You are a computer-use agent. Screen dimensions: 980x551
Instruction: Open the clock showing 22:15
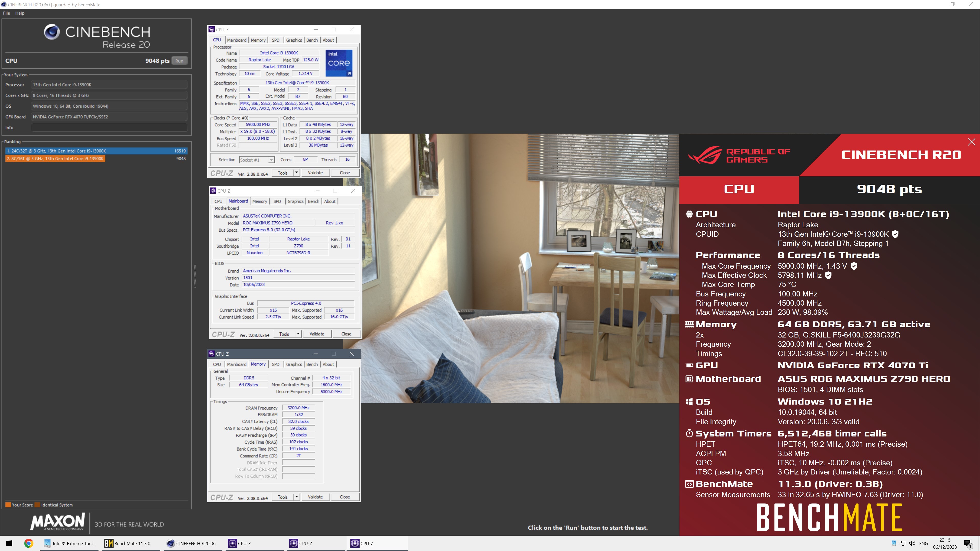click(x=945, y=543)
